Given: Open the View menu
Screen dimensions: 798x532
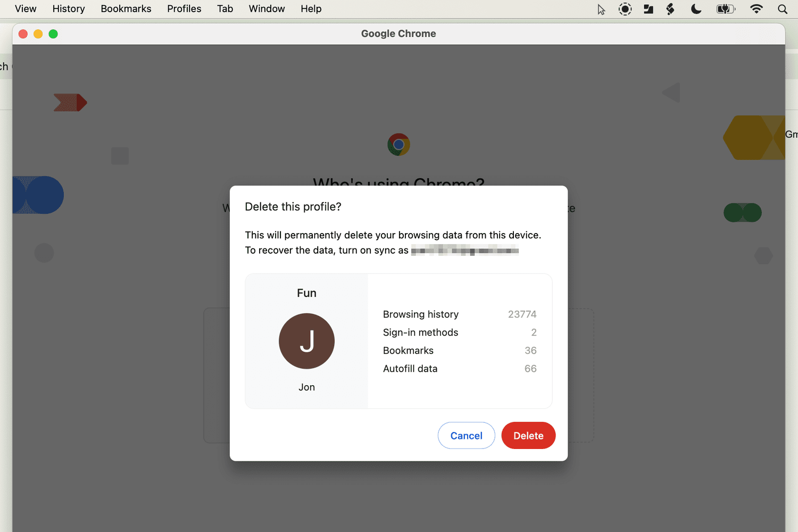Looking at the screenshot, I should [26, 9].
